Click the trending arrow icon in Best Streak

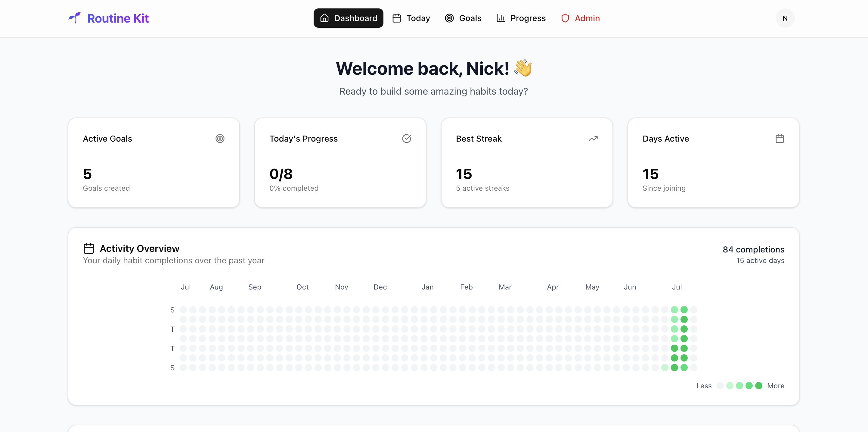(593, 139)
